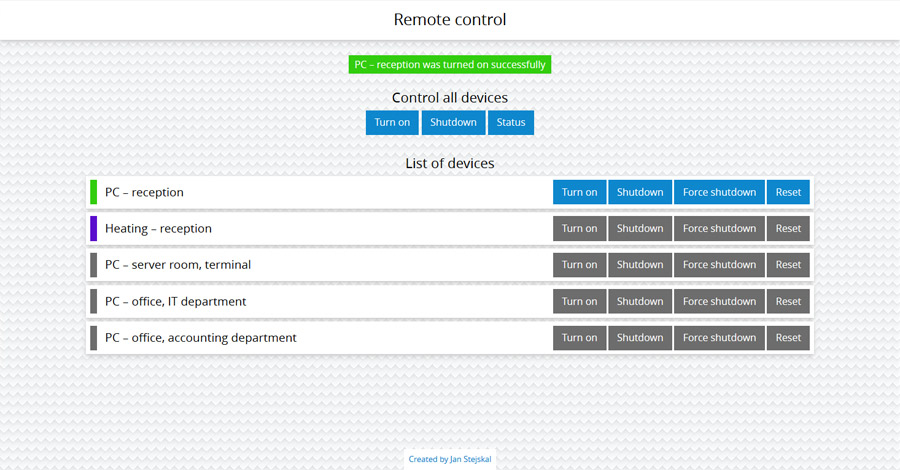Reset PC – office, IT department
This screenshot has height=470, width=900.
pyautogui.click(x=788, y=301)
